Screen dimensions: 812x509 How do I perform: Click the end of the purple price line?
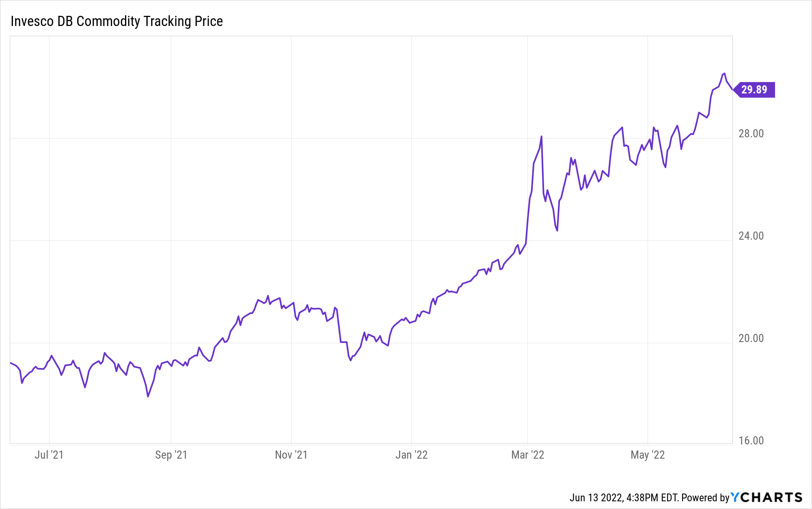732,89
